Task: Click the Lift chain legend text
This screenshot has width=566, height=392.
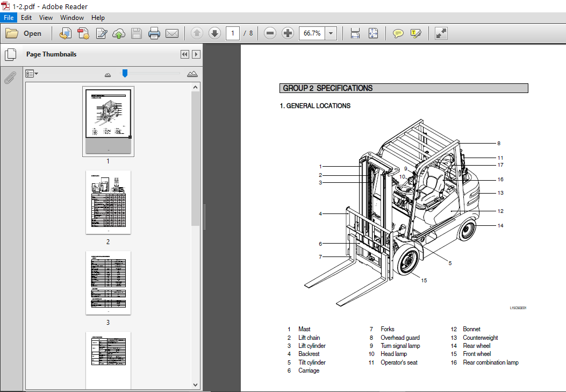Action: click(309, 338)
